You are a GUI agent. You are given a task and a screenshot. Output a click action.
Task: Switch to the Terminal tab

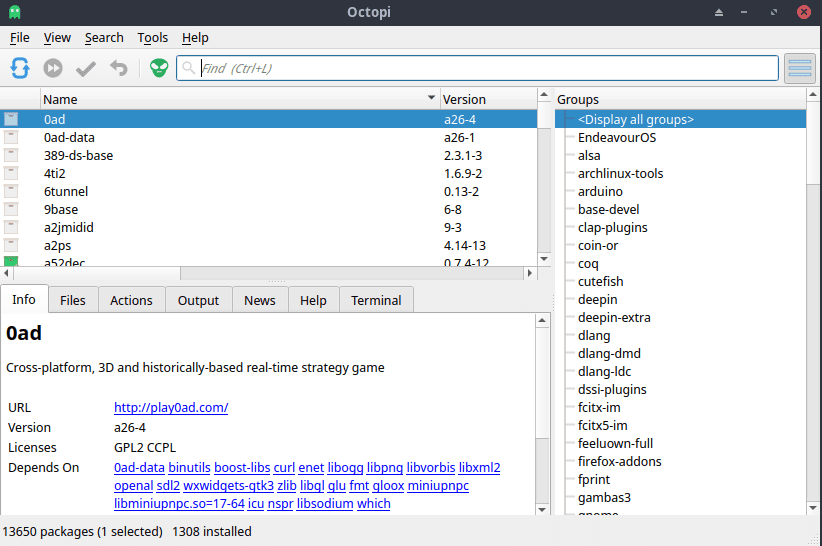point(376,300)
